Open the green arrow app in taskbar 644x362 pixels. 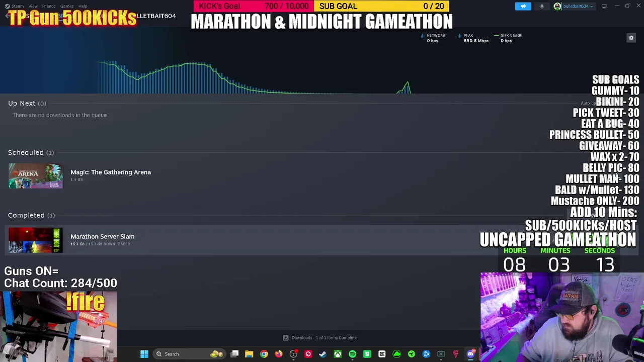411,354
